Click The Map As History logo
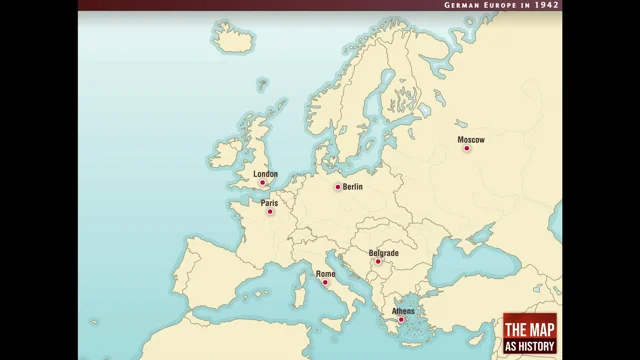Viewport: 640px width, 360px height. [x=530, y=333]
